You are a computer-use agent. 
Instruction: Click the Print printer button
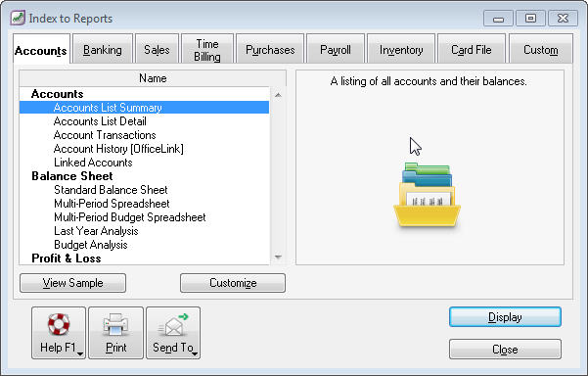point(115,333)
